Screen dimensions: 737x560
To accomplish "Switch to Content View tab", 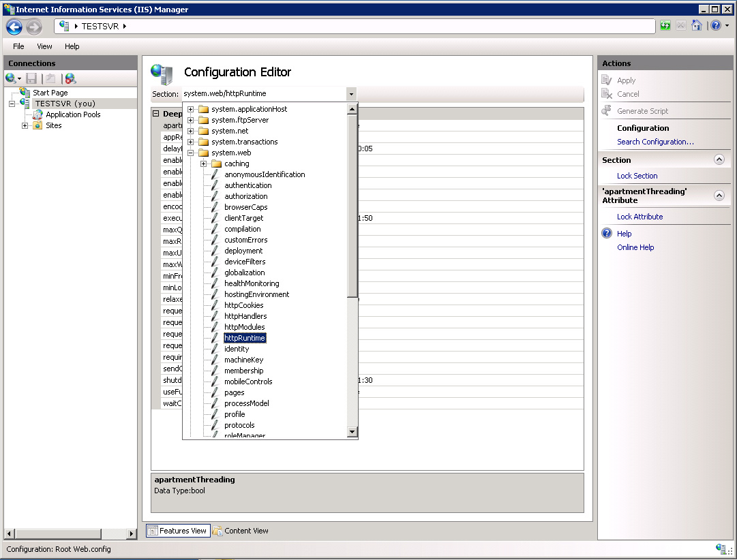I will coord(240,531).
